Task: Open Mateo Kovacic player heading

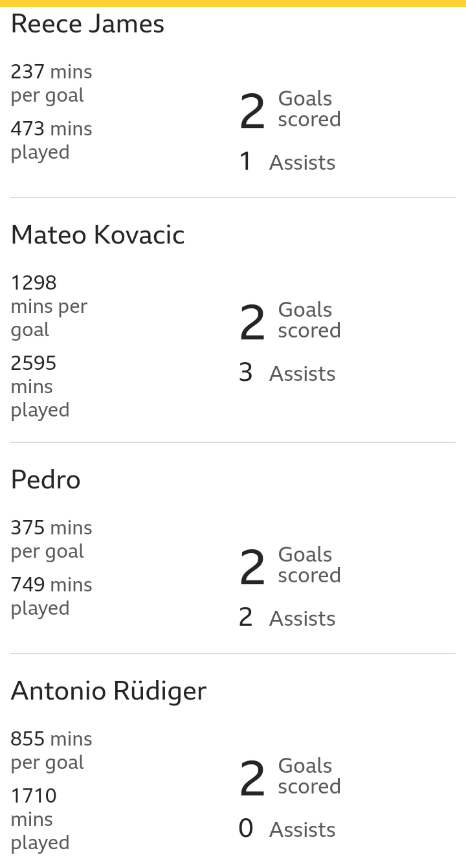Action: (x=98, y=234)
